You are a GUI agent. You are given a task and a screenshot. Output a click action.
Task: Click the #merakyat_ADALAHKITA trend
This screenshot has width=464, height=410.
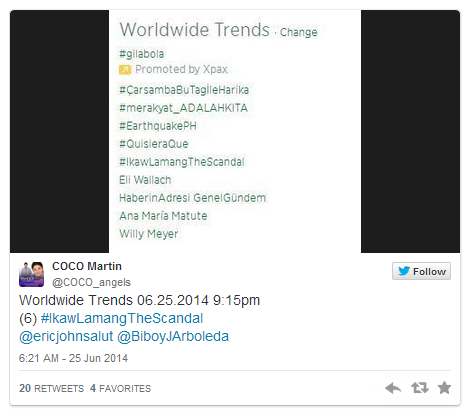pos(183,108)
